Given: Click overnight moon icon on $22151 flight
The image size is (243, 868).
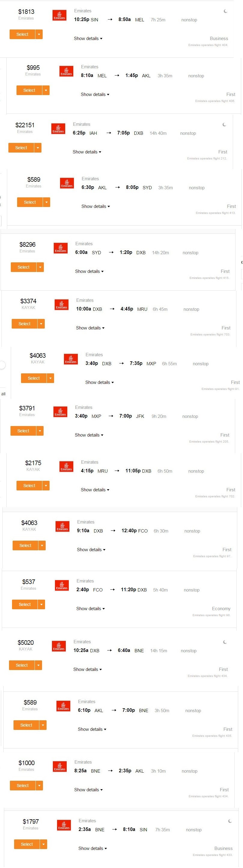Looking at the screenshot, I should [224, 125].
